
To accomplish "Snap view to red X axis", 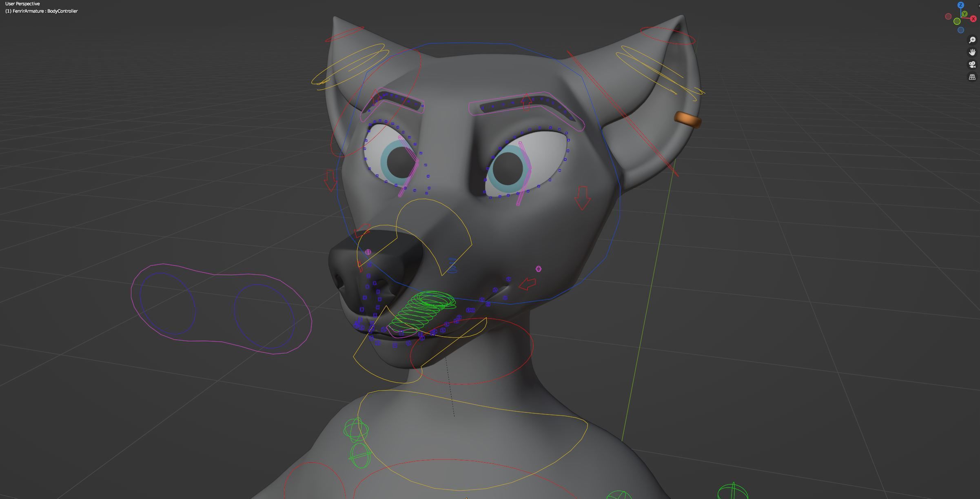I will (x=973, y=19).
